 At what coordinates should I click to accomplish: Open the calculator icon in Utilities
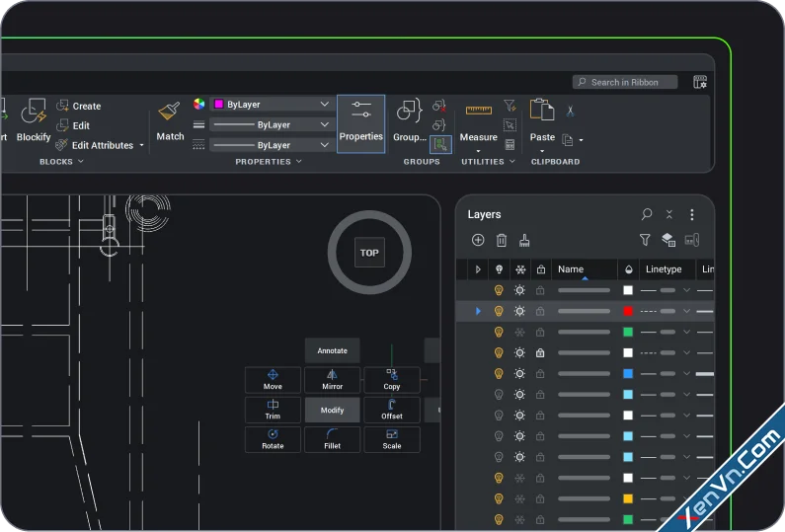510,145
